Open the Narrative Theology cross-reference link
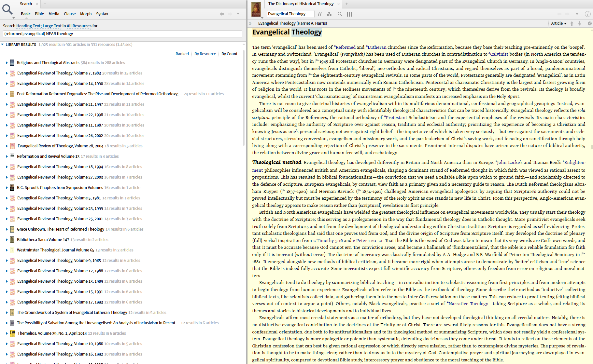Image resolution: width=593 pixels, height=364 pixels. (467, 303)
